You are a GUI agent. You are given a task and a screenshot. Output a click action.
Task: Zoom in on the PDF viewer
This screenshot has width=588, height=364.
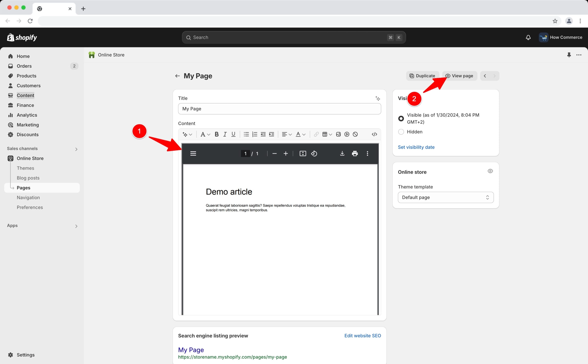click(286, 154)
